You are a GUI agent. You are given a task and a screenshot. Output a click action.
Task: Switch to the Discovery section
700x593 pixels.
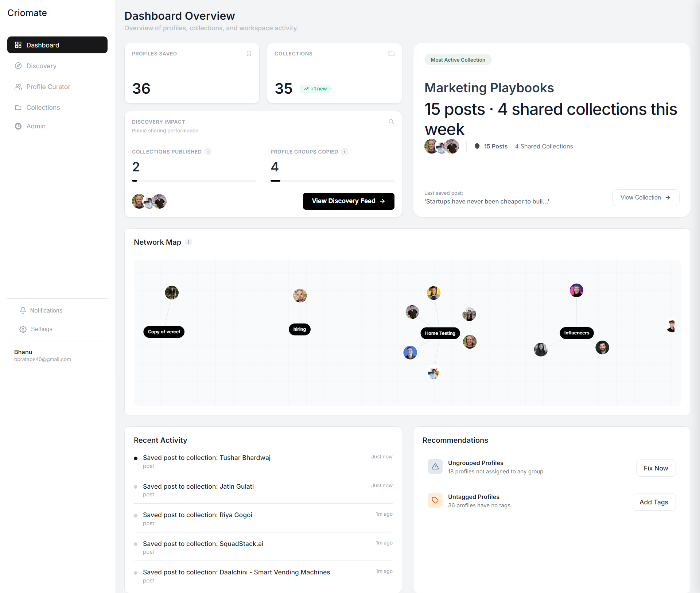coord(41,66)
